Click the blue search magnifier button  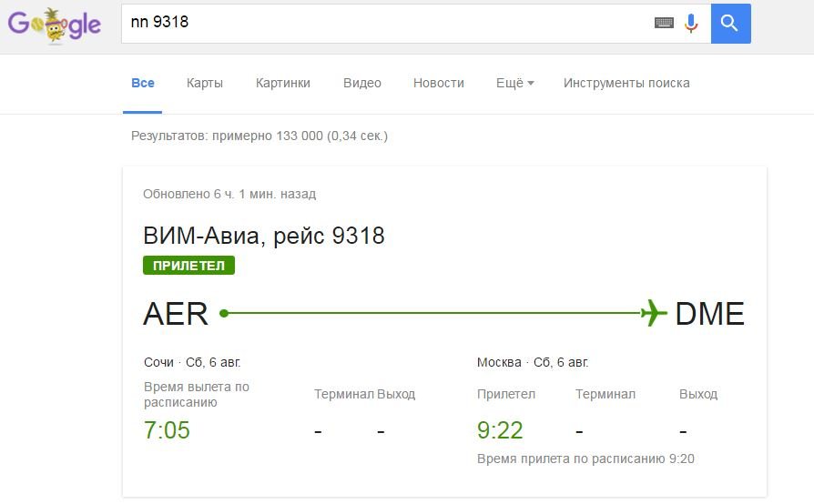click(730, 24)
